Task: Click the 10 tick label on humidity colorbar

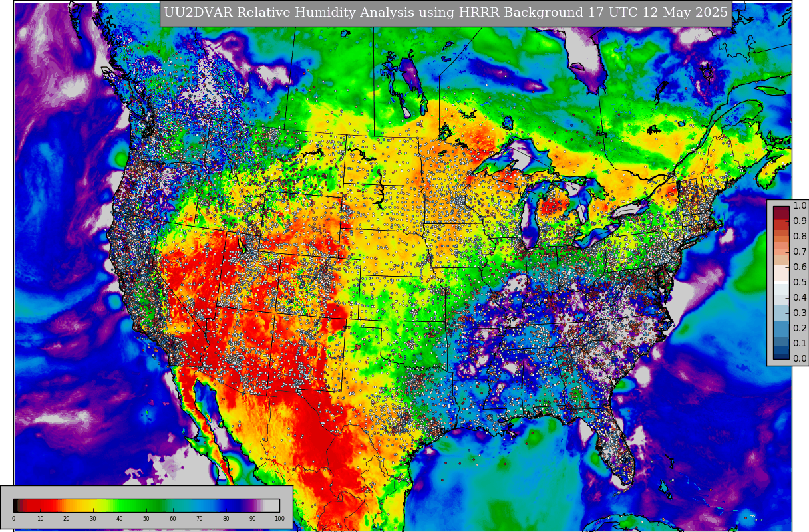Action: (40, 519)
